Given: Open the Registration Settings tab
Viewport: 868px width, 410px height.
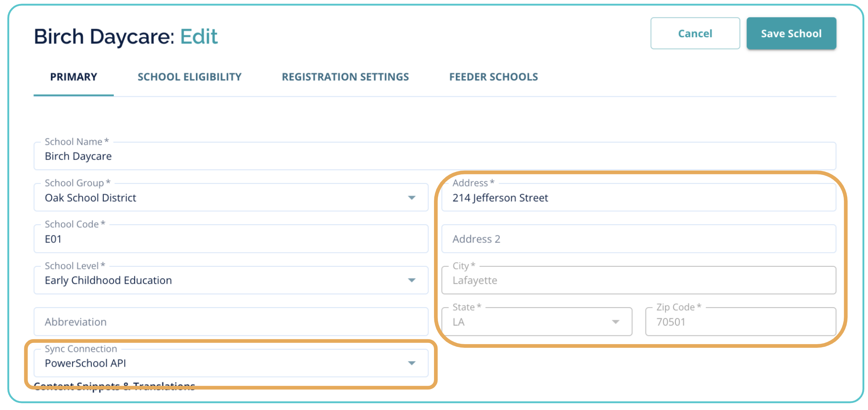Looking at the screenshot, I should [345, 77].
